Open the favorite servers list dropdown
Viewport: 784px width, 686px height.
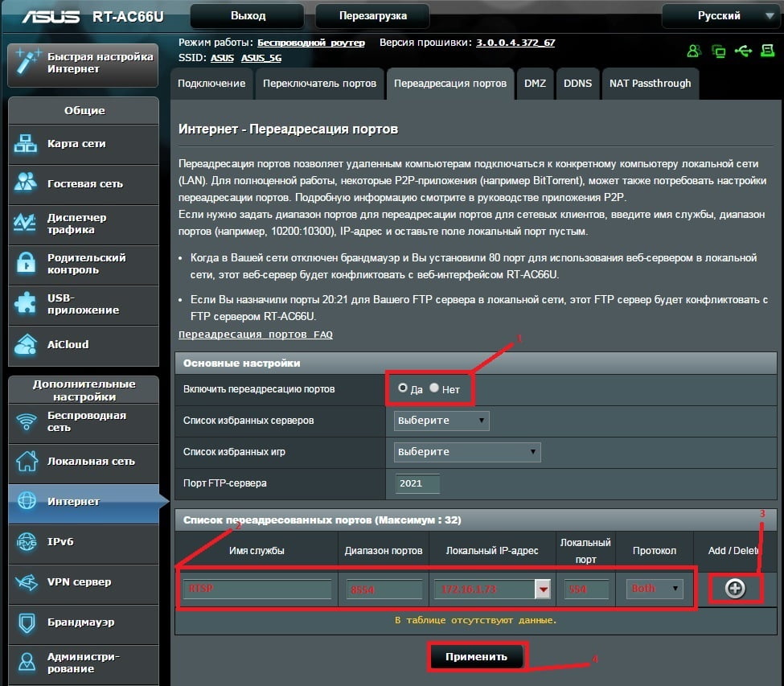click(441, 421)
